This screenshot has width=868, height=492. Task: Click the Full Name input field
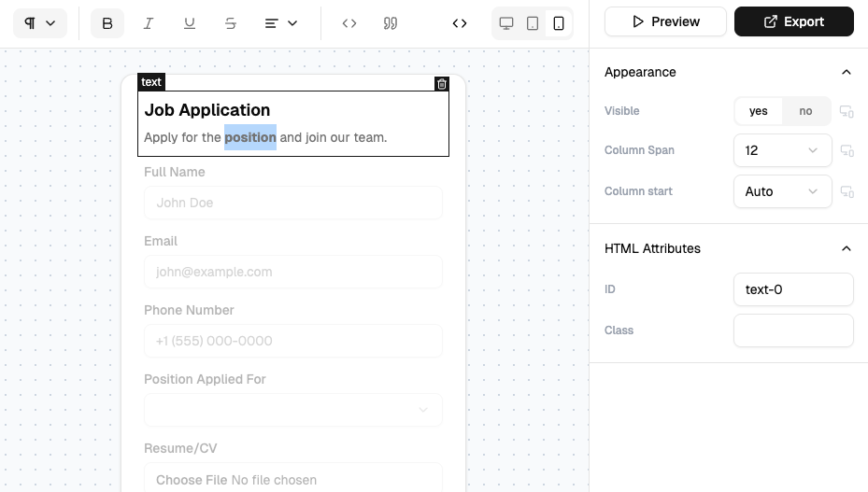point(292,203)
